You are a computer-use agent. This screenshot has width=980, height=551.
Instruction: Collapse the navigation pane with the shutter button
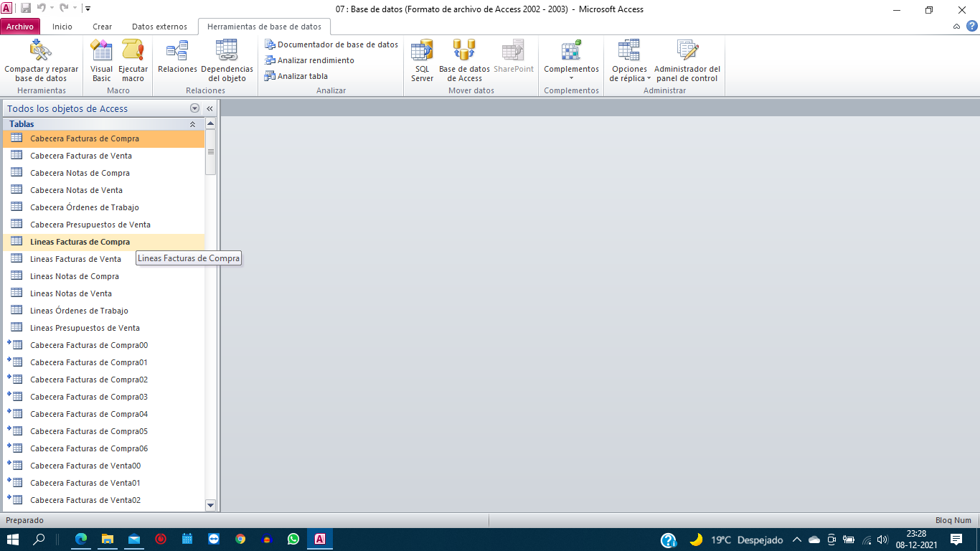point(210,108)
